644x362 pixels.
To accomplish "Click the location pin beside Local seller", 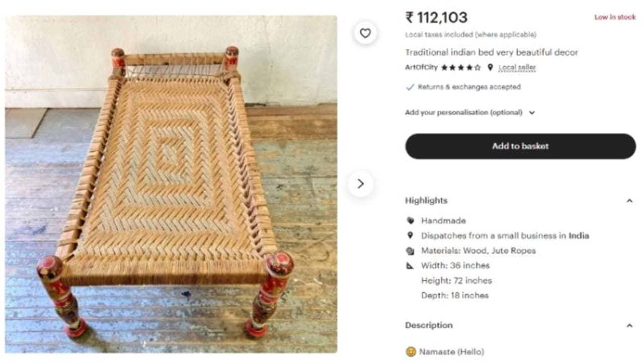I will click(x=490, y=67).
